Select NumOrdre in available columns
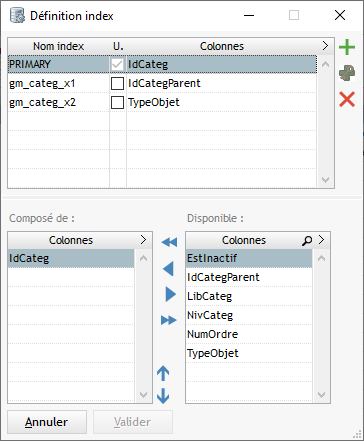364x441 pixels. 249,334
